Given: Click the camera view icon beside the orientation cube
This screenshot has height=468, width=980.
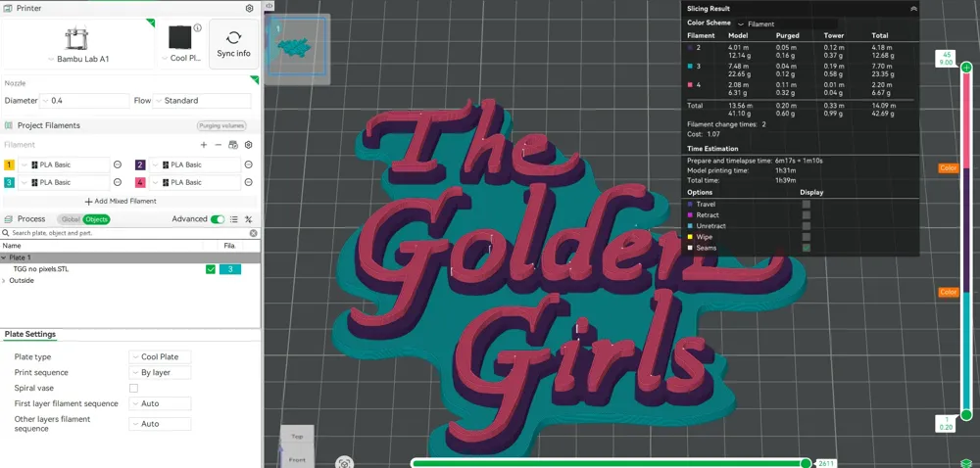Looking at the screenshot, I should click(x=344, y=463).
